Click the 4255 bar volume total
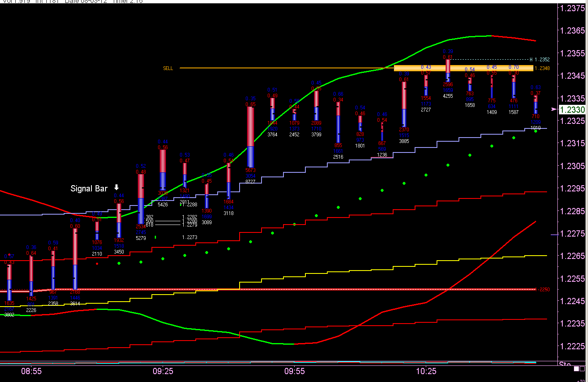Image resolution: width=588 pixels, height=382 pixels. click(448, 96)
